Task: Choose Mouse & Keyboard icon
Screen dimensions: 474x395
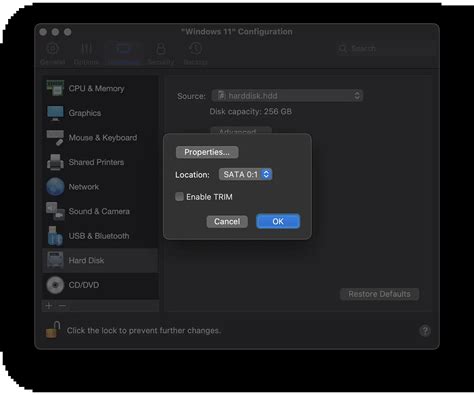Action: [55, 138]
